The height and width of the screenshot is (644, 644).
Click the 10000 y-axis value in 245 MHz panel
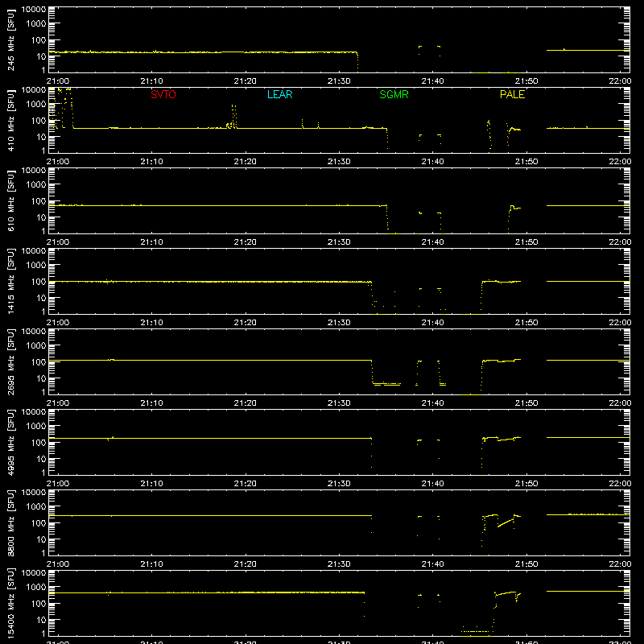pyautogui.click(x=34, y=10)
